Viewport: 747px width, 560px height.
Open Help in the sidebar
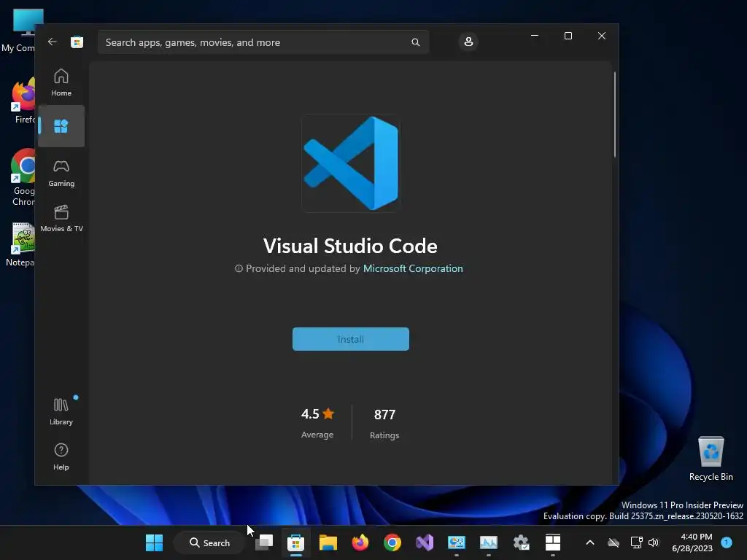(x=61, y=456)
